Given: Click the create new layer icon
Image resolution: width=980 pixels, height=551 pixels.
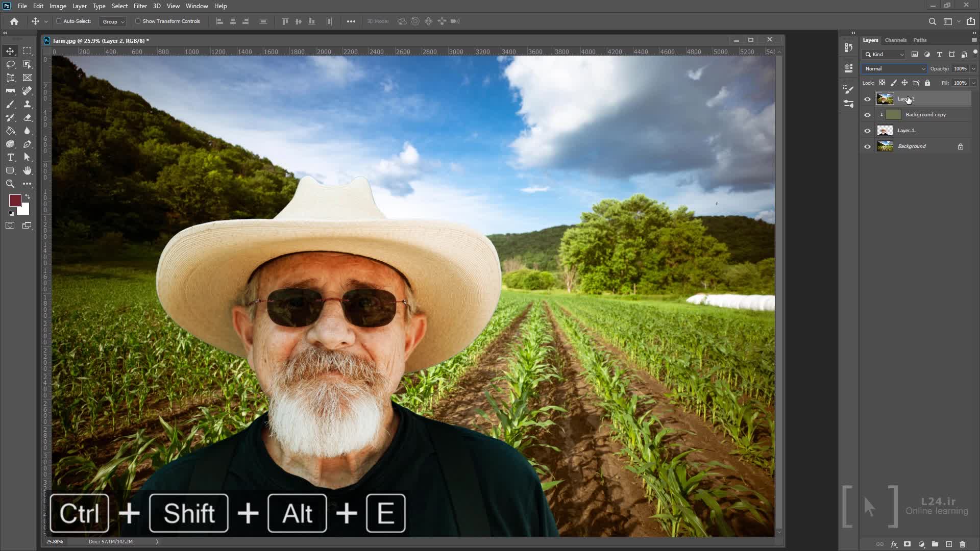Looking at the screenshot, I should click(x=949, y=544).
